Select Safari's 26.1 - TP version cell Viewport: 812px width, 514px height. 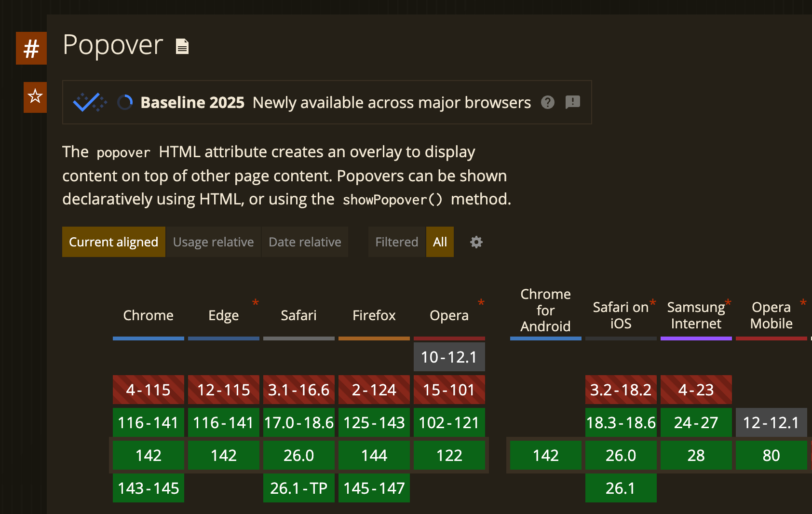(298, 487)
